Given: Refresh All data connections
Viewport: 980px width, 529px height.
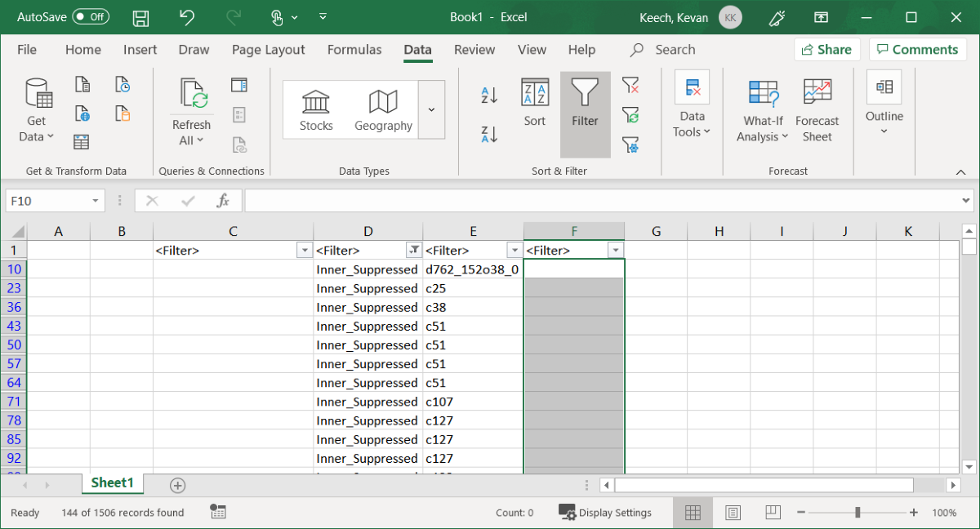Looking at the screenshot, I should coord(192,112).
